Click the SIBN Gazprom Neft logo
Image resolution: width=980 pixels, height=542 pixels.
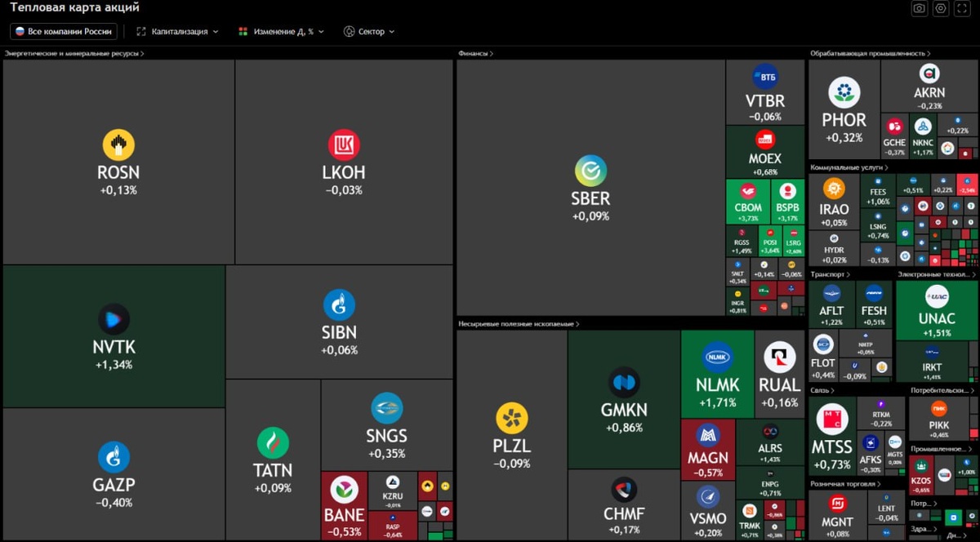click(x=339, y=304)
